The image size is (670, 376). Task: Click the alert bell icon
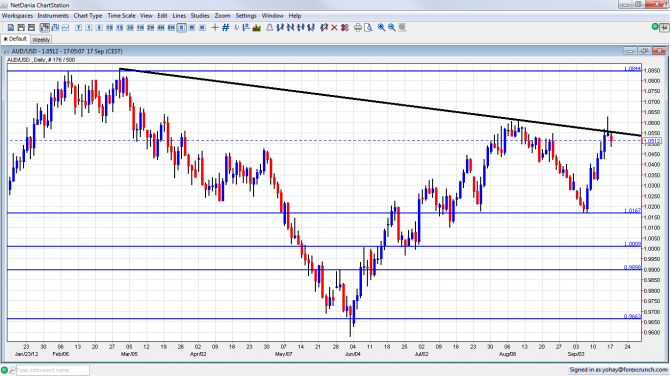(270, 27)
